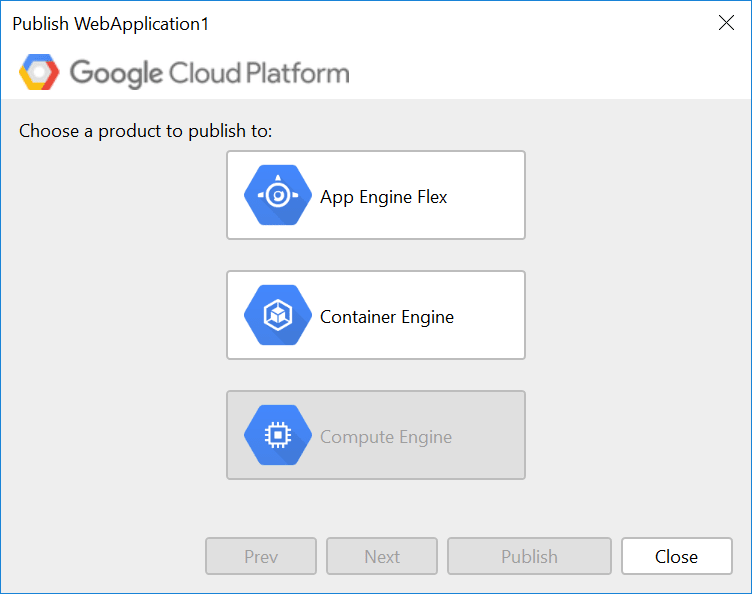The image size is (752, 594).
Task: Click the Google Cloud Platform logo icon
Action: click(39, 72)
